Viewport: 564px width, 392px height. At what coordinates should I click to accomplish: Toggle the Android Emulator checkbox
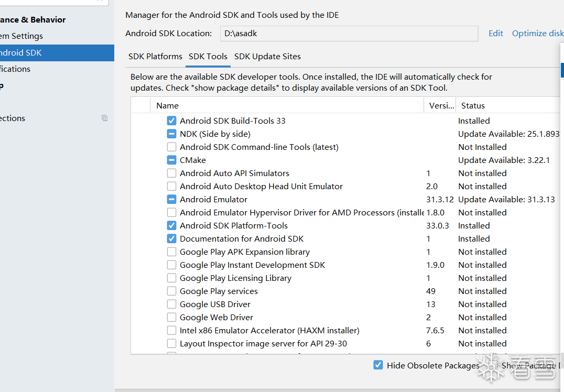pyautogui.click(x=171, y=199)
